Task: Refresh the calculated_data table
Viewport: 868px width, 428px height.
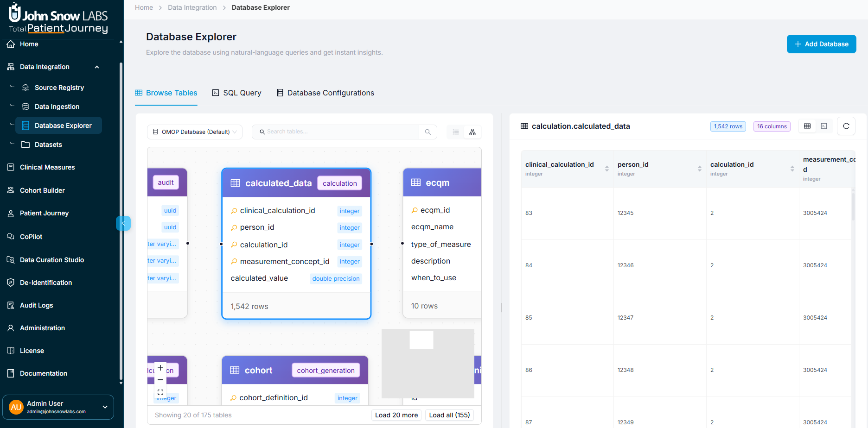Action: pos(846,126)
